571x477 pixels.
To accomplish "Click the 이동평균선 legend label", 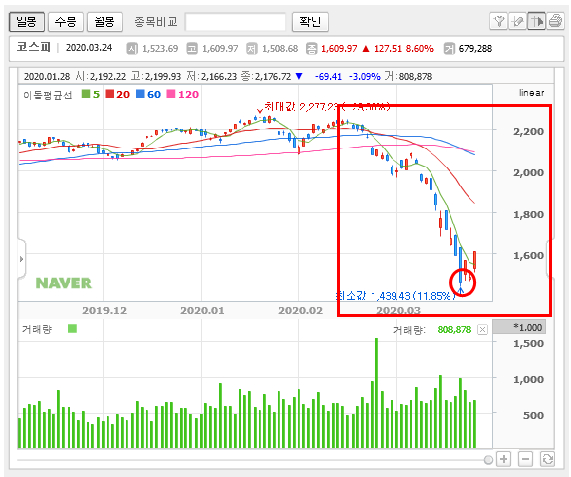I will pos(48,95).
